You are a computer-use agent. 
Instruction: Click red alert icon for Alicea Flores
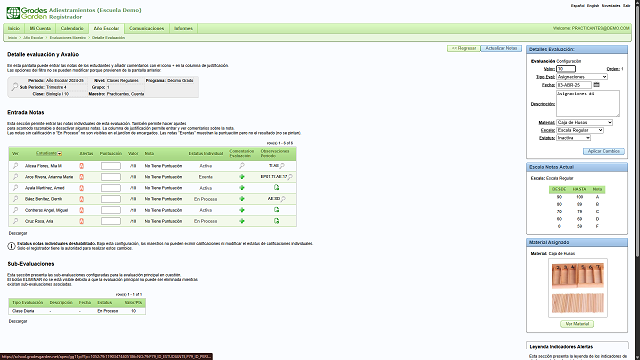(x=81, y=166)
